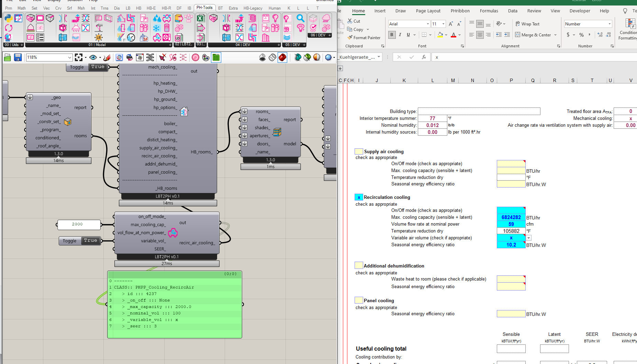Image resolution: width=637 pixels, height=364 pixels.
Task: Click the Excel export icon in PH-Tools
Action: click(201, 18)
